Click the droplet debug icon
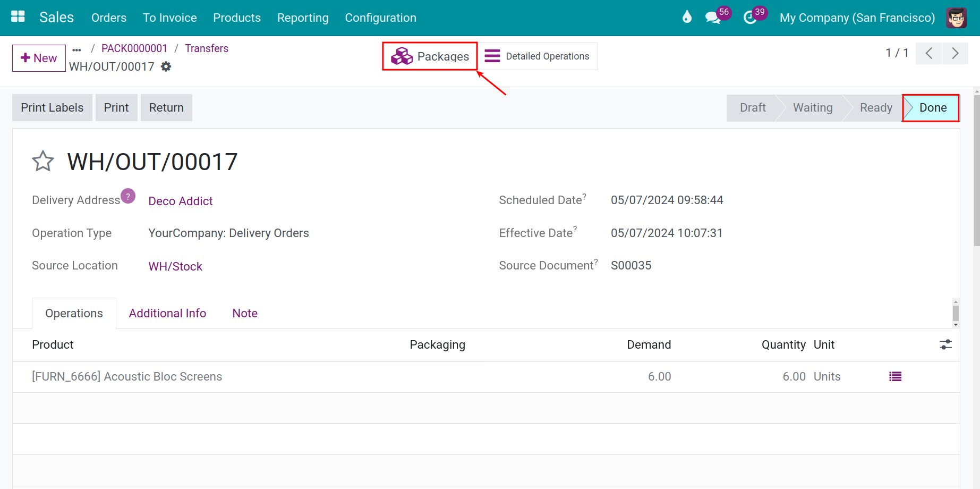This screenshot has height=489, width=980. [x=687, y=17]
